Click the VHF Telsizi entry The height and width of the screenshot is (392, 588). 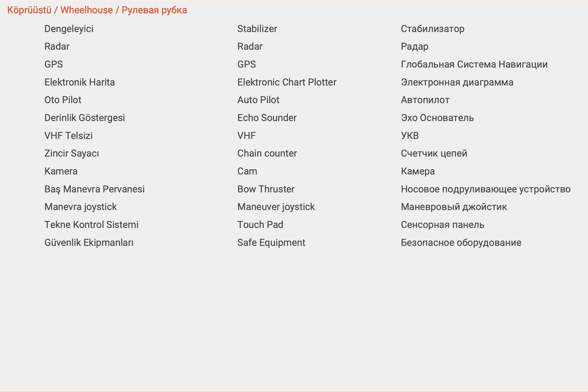pyautogui.click(x=68, y=136)
